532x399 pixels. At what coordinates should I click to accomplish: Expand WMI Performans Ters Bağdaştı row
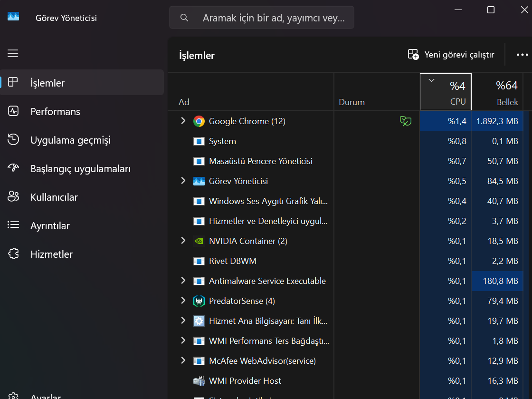coord(183,340)
